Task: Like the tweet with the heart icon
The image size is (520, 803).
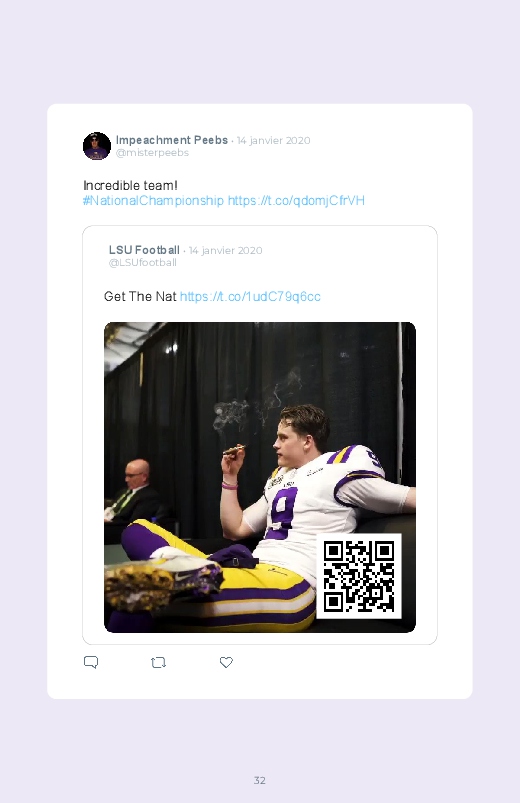Action: (x=226, y=662)
